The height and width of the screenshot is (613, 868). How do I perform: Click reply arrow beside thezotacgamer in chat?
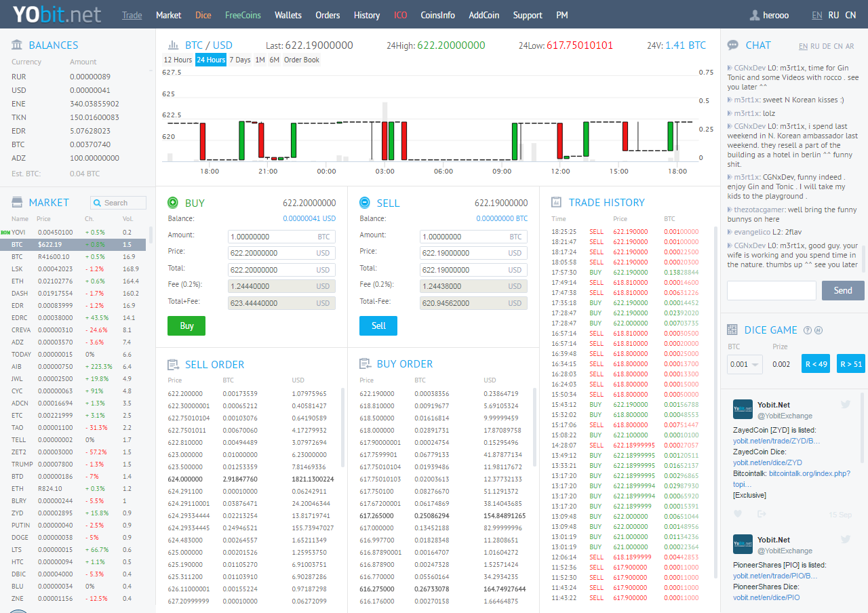(730, 210)
